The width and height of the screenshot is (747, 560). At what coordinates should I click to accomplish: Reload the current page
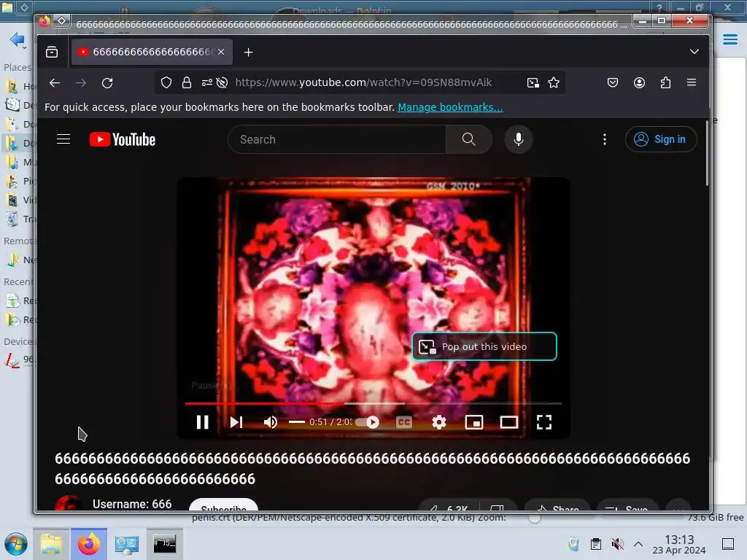pos(107,83)
